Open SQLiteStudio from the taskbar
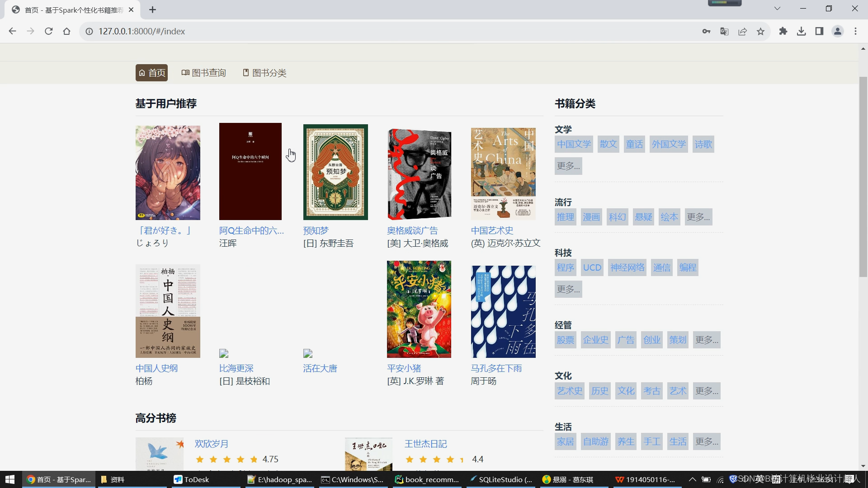 [501, 479]
